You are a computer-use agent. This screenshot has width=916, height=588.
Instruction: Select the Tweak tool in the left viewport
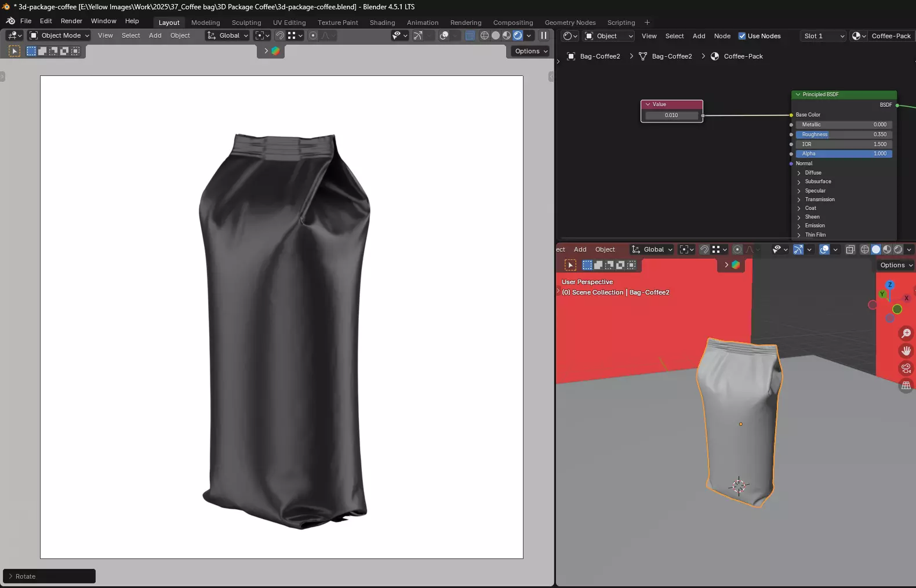click(x=14, y=51)
